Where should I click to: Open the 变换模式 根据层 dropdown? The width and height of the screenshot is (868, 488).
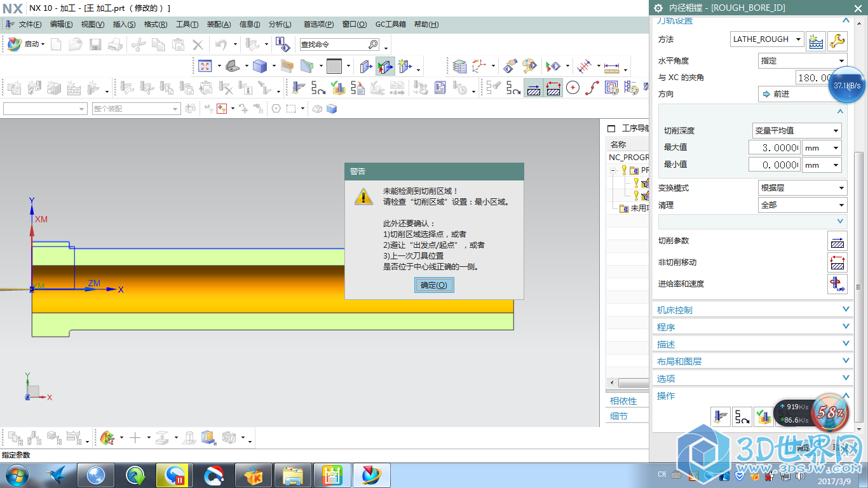click(803, 188)
